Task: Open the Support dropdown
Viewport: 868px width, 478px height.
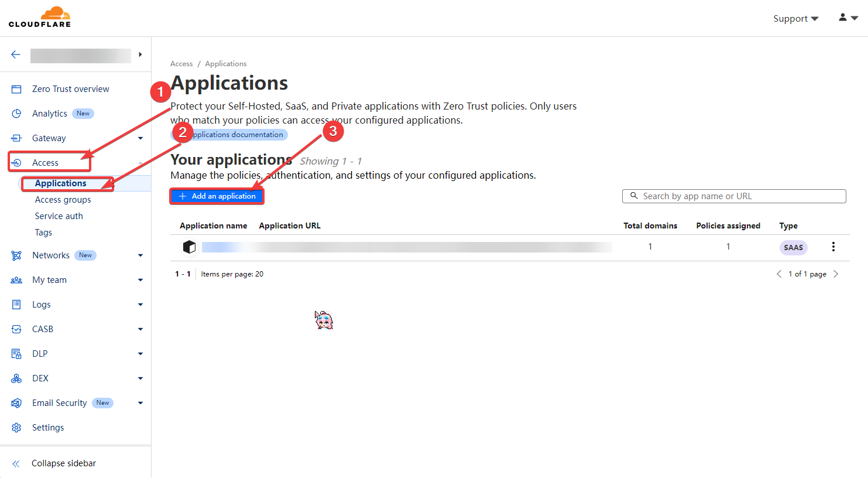Action: pyautogui.click(x=795, y=19)
